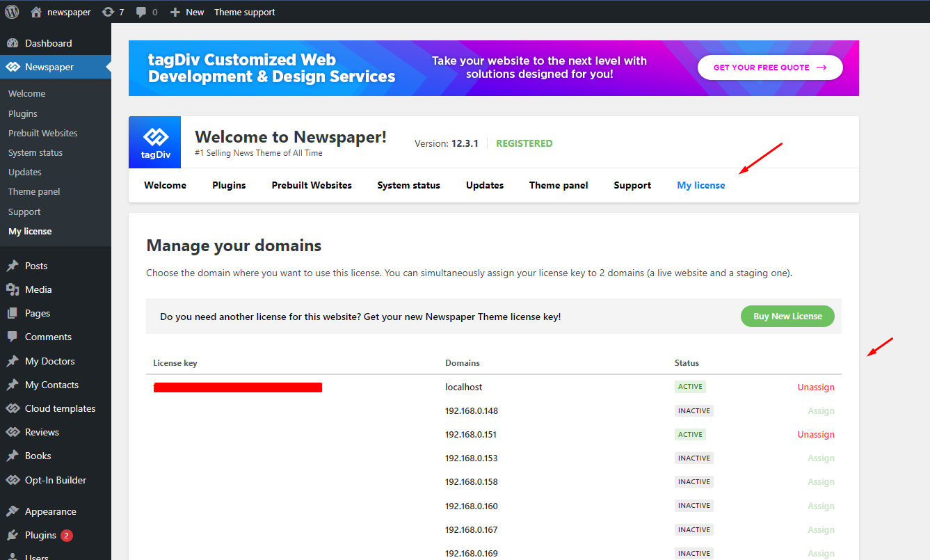Viewport: 930px width, 560px height.
Task: Open Plugins in the Newspaper submenu
Action: [x=23, y=113]
